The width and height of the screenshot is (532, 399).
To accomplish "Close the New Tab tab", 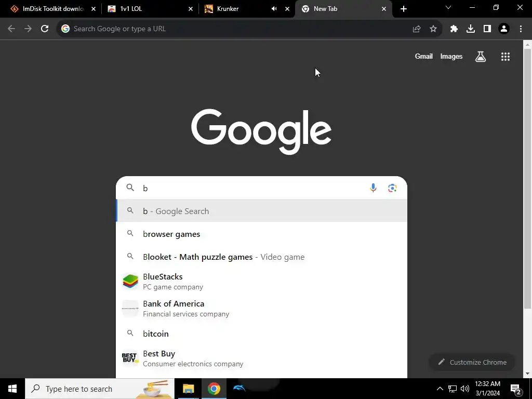I will (384, 9).
